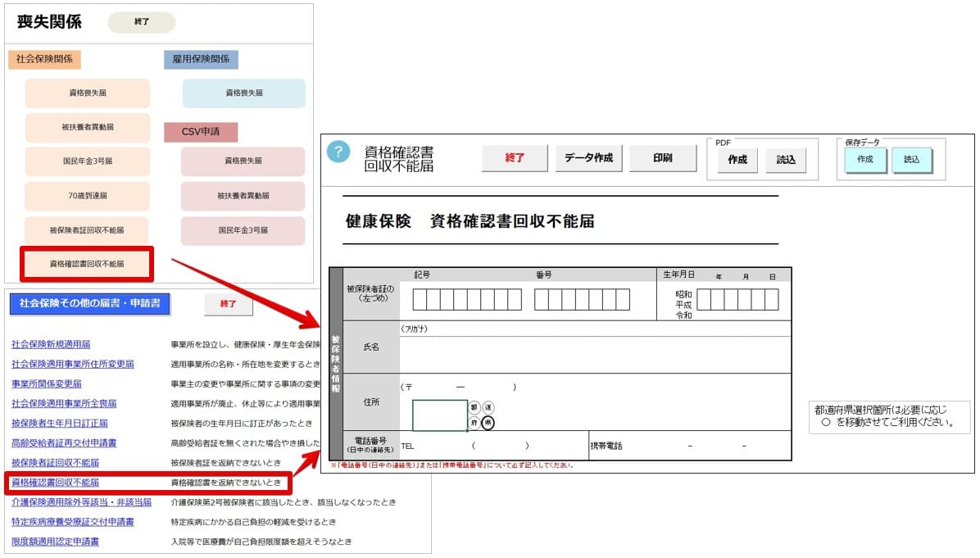Click the 〒 postal code field
Viewport: 980px width, 558px height.
coord(461,388)
